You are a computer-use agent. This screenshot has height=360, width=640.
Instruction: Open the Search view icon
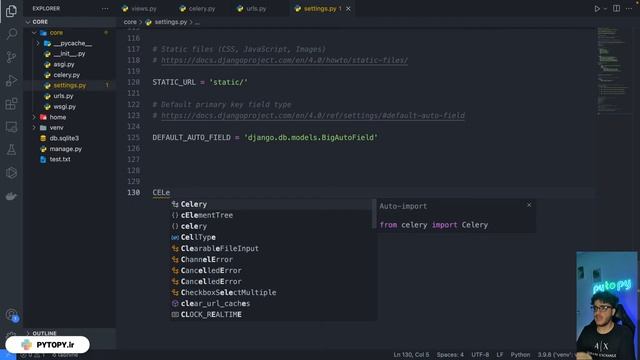11,33
